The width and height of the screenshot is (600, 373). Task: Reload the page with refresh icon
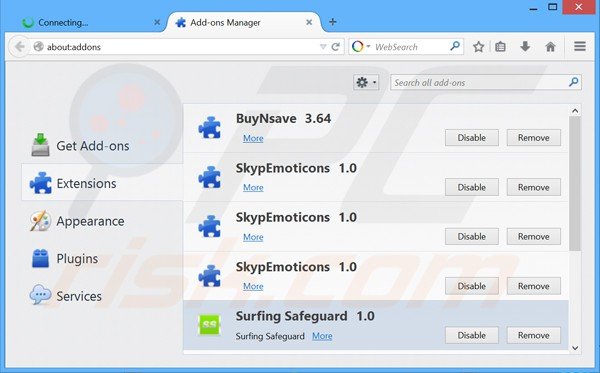click(336, 47)
